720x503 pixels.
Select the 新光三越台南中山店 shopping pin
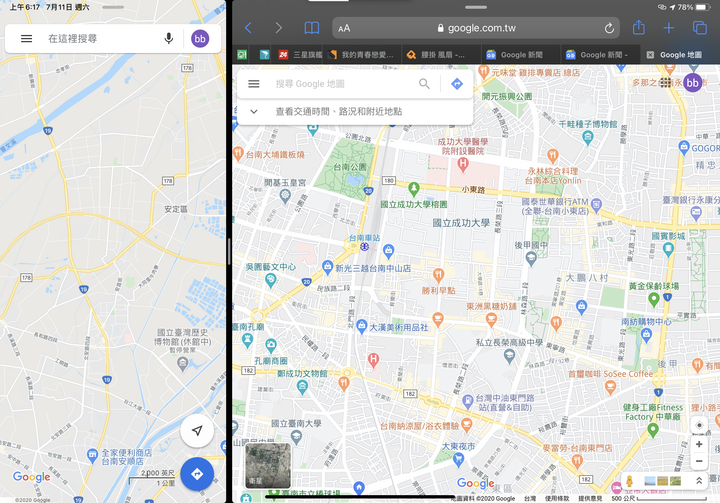click(x=327, y=266)
